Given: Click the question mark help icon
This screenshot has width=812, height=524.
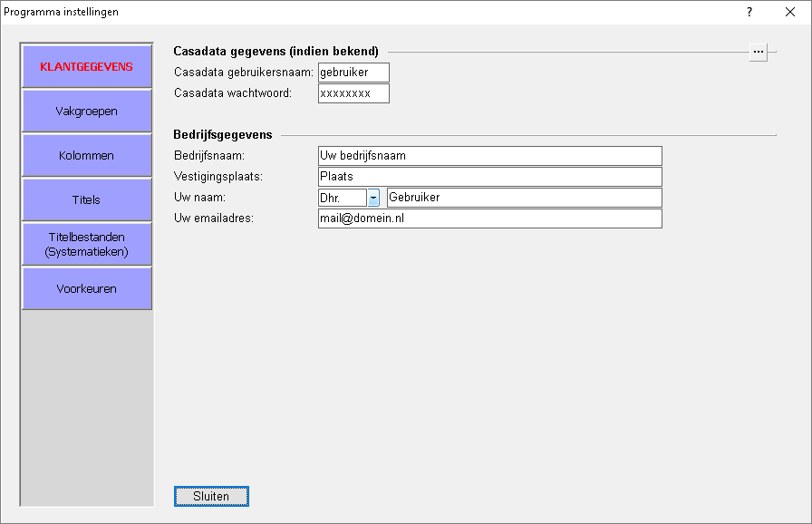Looking at the screenshot, I should (749, 13).
